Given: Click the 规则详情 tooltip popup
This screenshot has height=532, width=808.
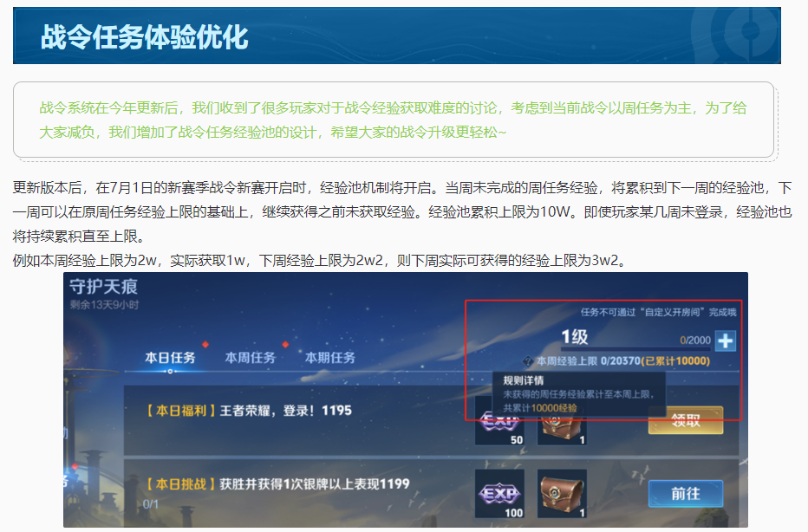Looking at the screenshot, I should (x=578, y=394).
